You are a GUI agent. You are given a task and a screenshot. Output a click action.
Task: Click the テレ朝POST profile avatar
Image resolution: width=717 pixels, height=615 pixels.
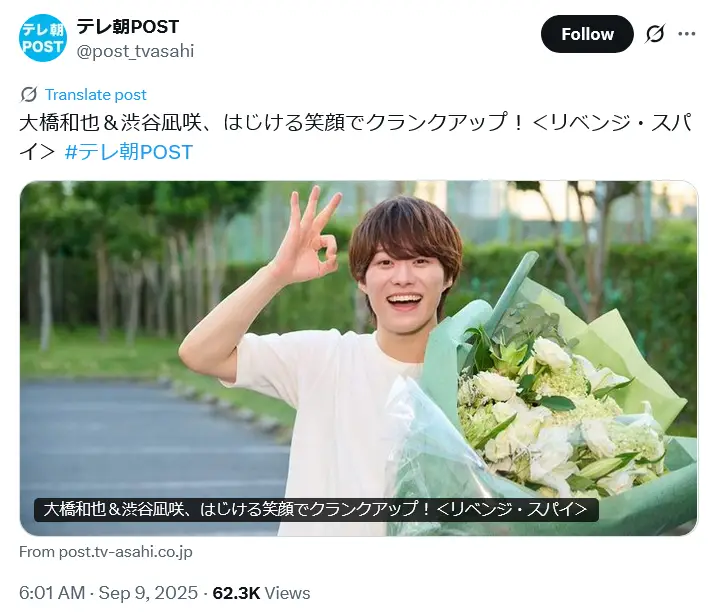point(43,38)
